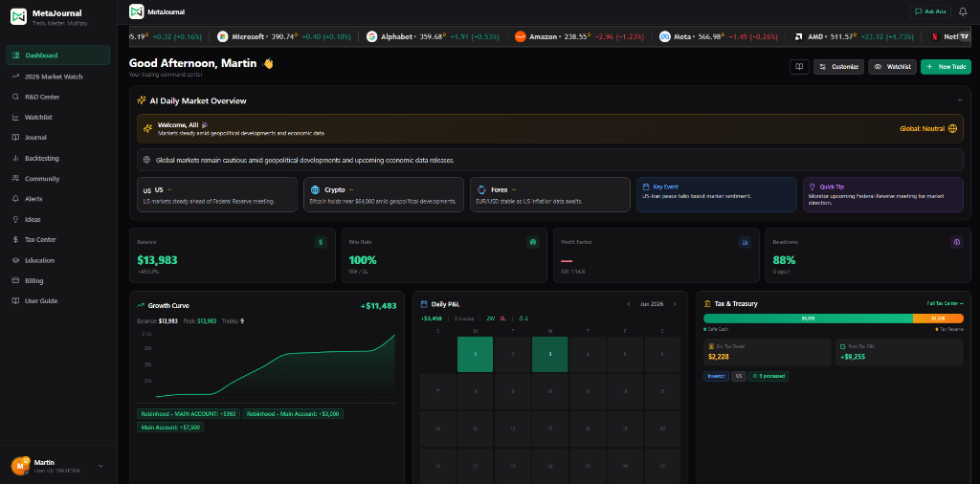Click the Growth Curve line chart
The image size is (980, 484).
[275, 366]
